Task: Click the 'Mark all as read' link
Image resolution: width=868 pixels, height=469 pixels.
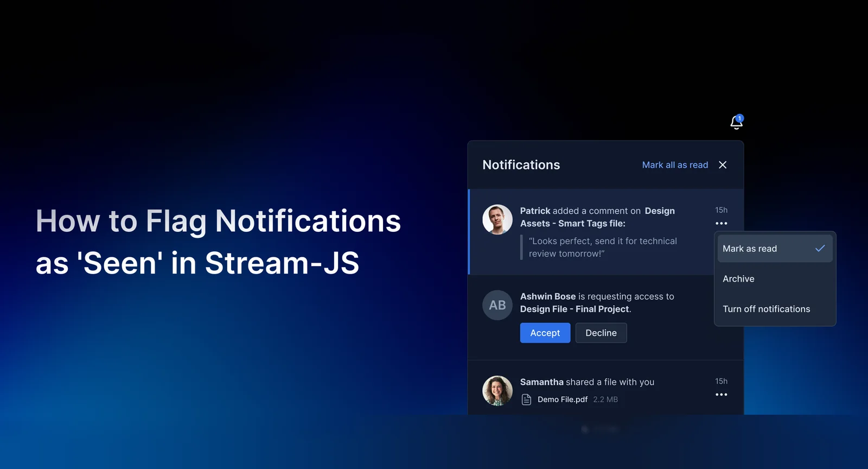Action: (675, 165)
